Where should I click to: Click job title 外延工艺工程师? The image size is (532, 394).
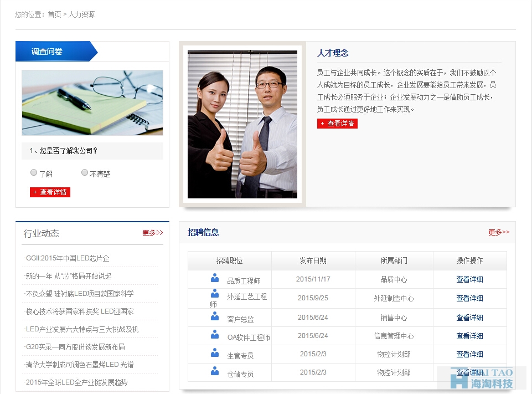[x=239, y=300]
